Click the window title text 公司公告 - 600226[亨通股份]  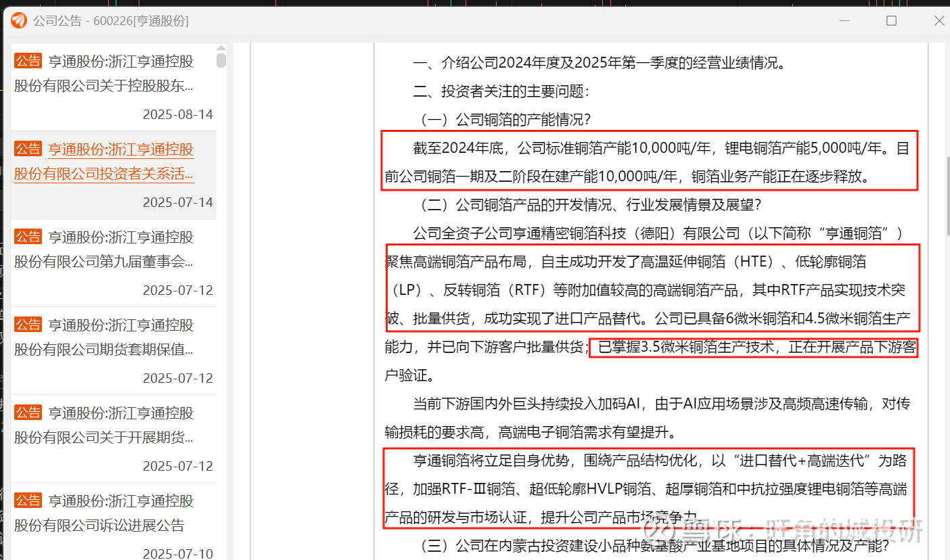pos(111,21)
